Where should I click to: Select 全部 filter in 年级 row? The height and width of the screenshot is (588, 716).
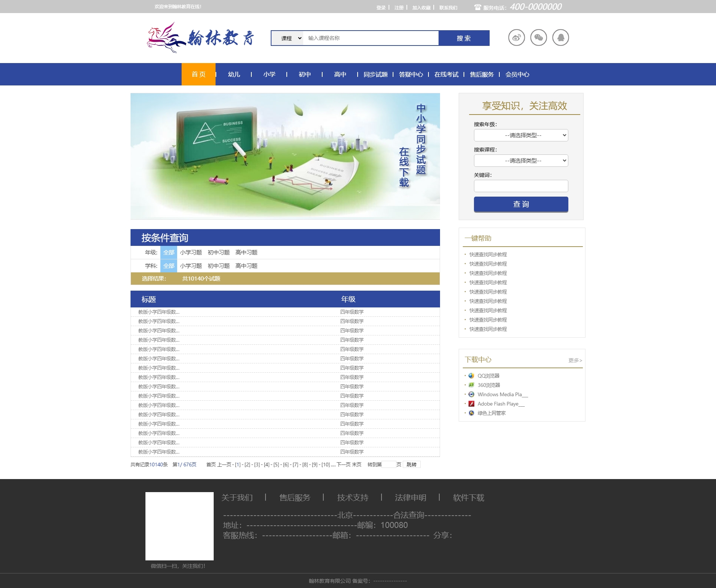coord(169,253)
